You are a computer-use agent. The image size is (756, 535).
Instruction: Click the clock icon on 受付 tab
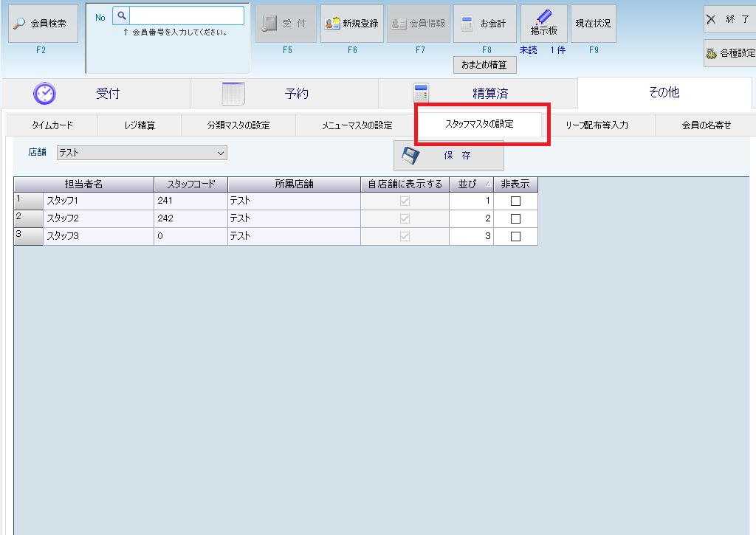[44, 93]
